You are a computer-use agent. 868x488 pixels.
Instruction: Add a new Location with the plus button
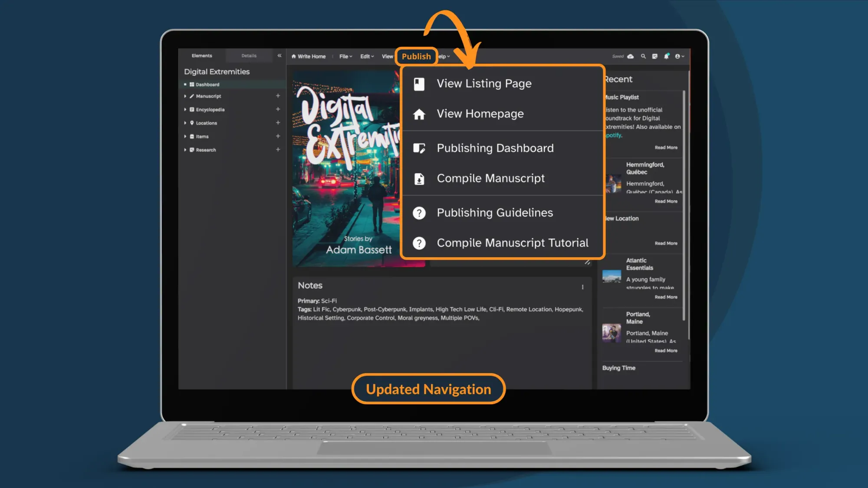[x=278, y=123]
